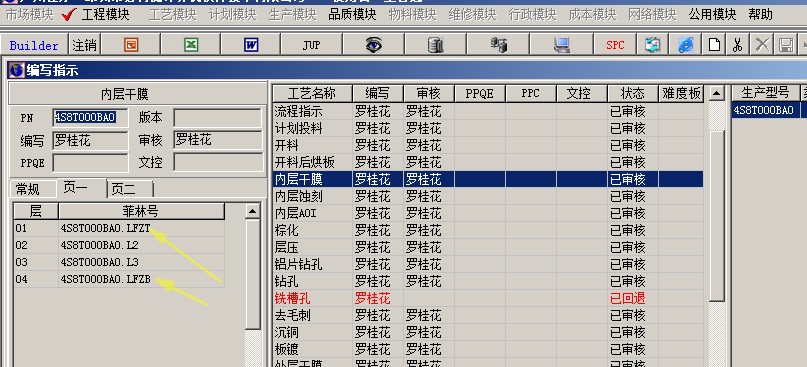Viewport: 807px width, 367px height.
Task: Click the Word icon in the toolbar
Action: [x=251, y=45]
